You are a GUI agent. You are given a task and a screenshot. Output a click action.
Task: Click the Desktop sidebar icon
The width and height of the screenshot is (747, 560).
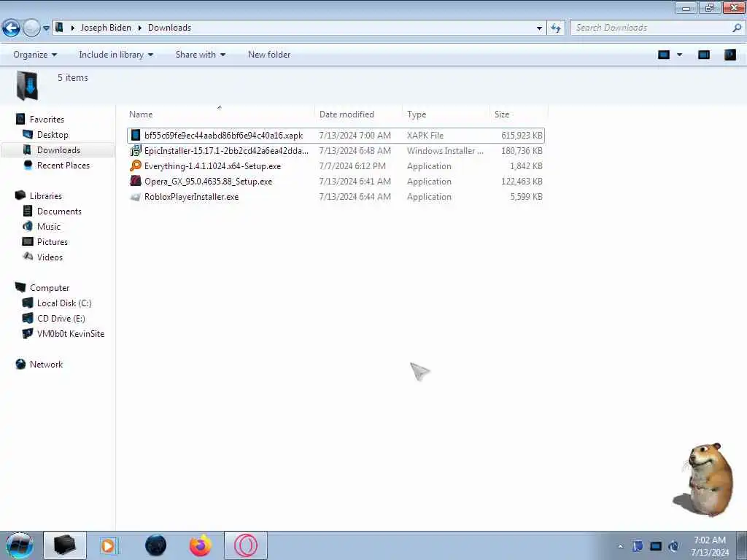click(28, 135)
